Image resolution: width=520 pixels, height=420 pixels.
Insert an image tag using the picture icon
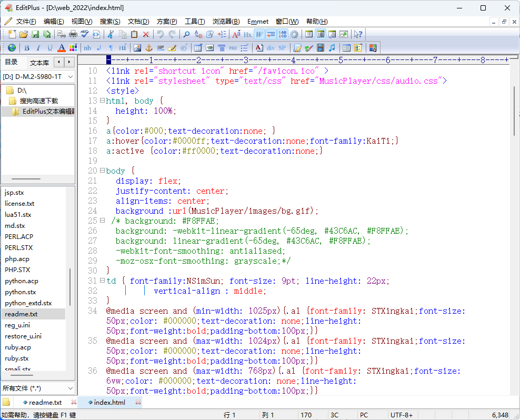point(137,48)
